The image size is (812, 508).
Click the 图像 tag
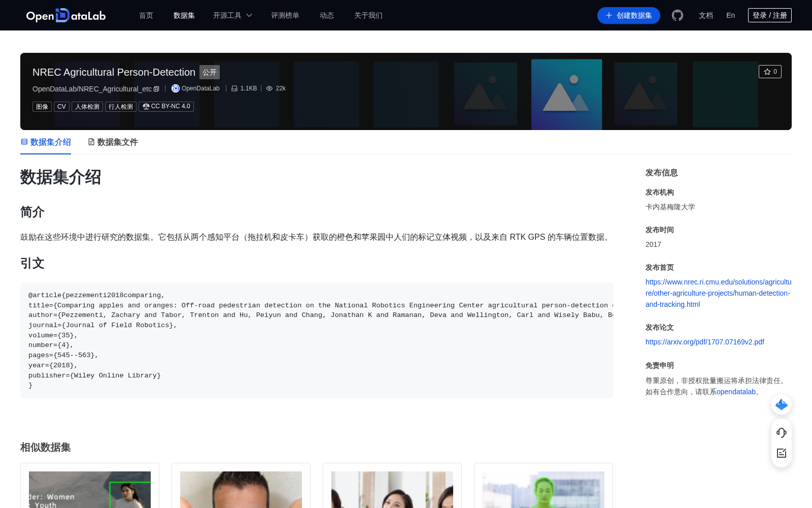tap(42, 107)
